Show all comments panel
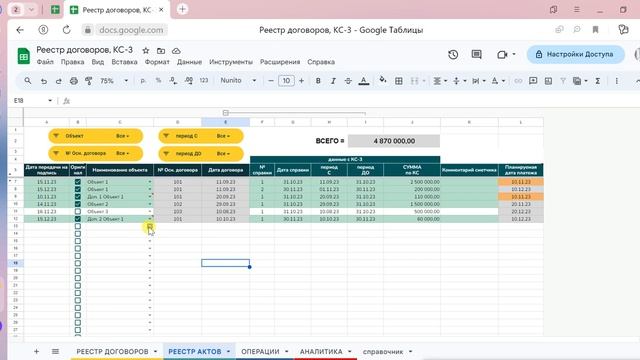This screenshot has width=640, height=360. (x=476, y=54)
